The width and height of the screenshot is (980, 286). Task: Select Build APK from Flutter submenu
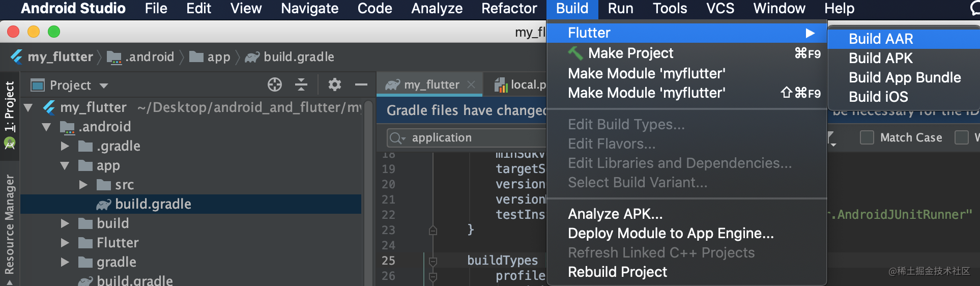click(903, 59)
